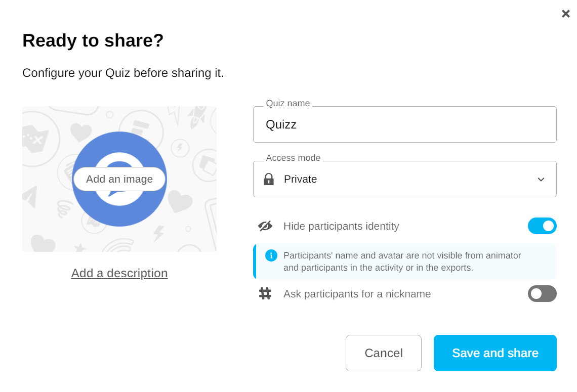Click the Hide participants identity label
Screen dimensions: 577x392
341,226
